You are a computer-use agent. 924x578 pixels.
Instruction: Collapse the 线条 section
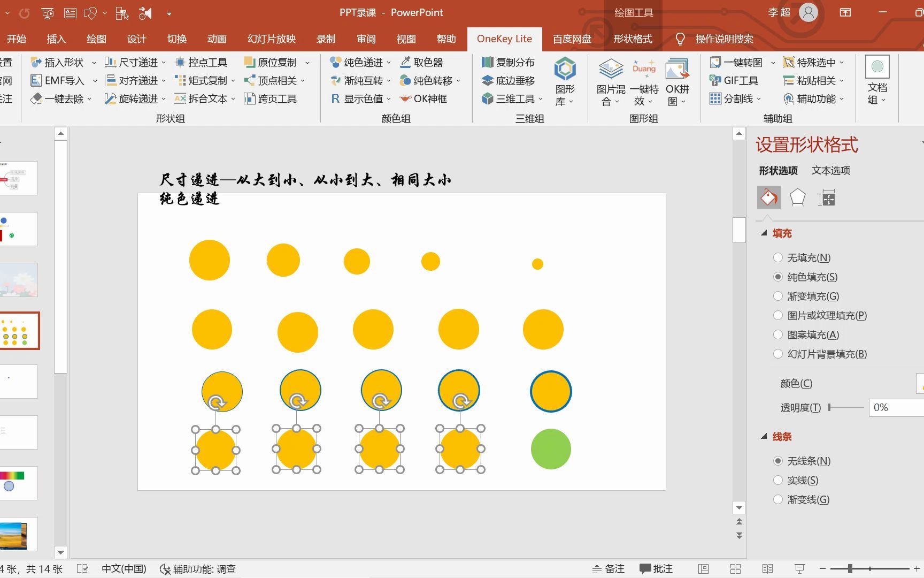[x=764, y=436]
